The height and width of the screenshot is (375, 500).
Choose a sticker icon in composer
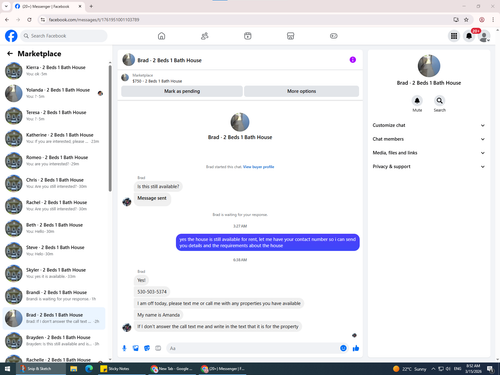point(147,348)
